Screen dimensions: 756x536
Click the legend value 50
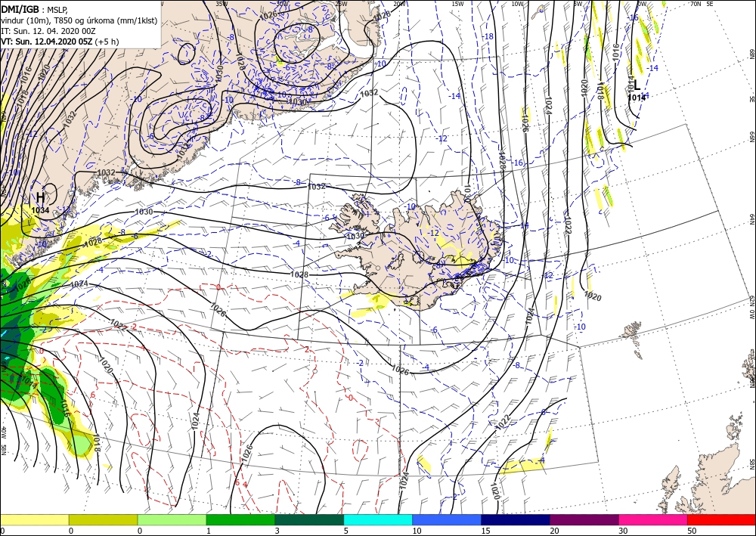pyautogui.click(x=692, y=531)
